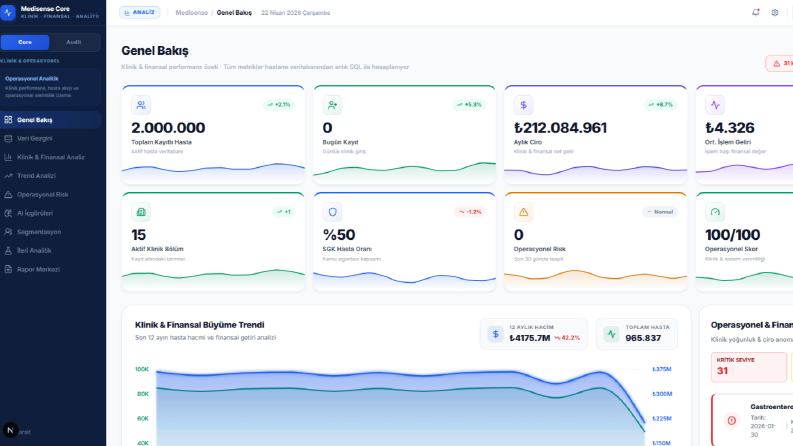Click the Operasyonel Analitik info box
The image size is (793, 446).
click(x=51, y=86)
